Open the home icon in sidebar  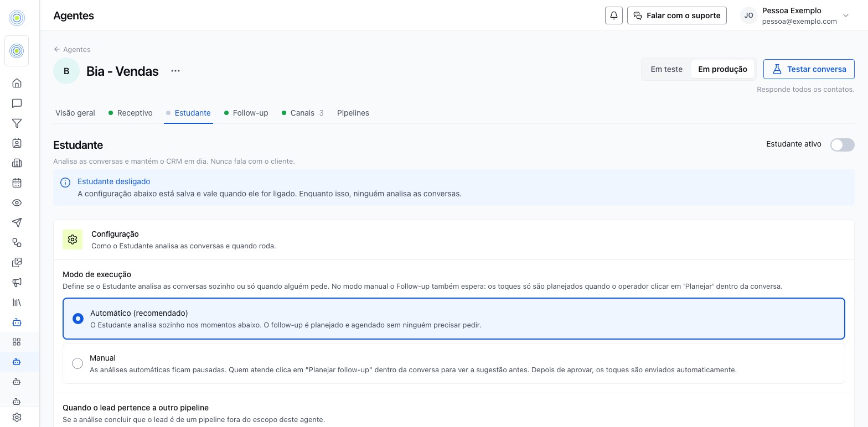coord(17,84)
